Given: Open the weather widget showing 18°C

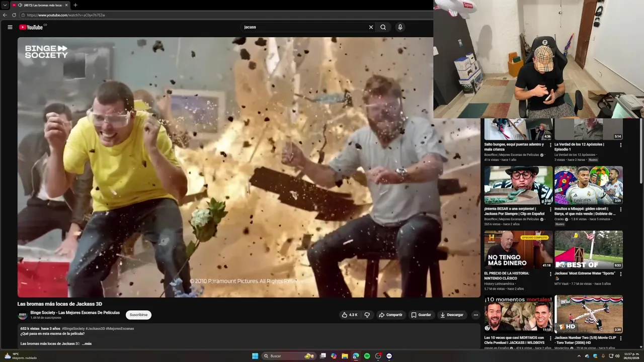Looking at the screenshot, I should pos(20,356).
